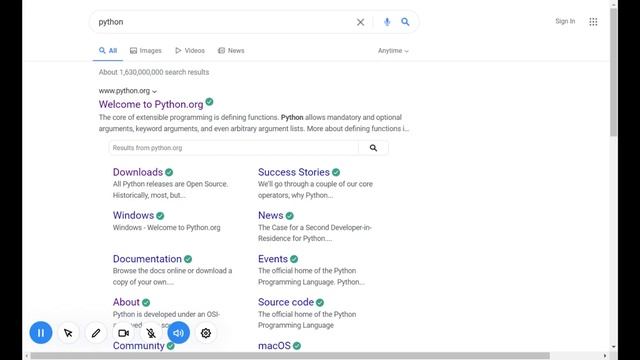Expand the www.python.org URL dropdown arrow

click(x=154, y=91)
